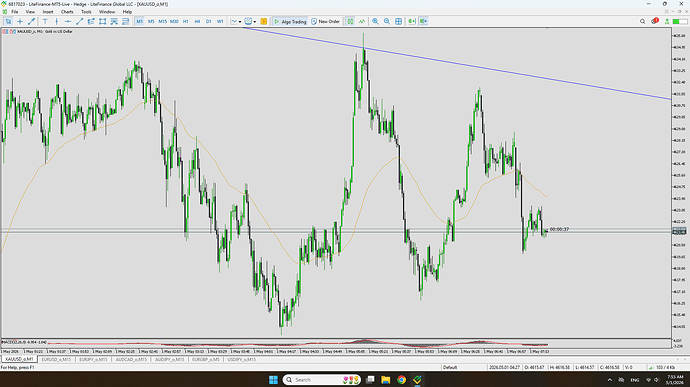The image size is (690, 387).
Task: Switch to AUDCAD_o,M15 chart tab
Action: tap(131, 359)
